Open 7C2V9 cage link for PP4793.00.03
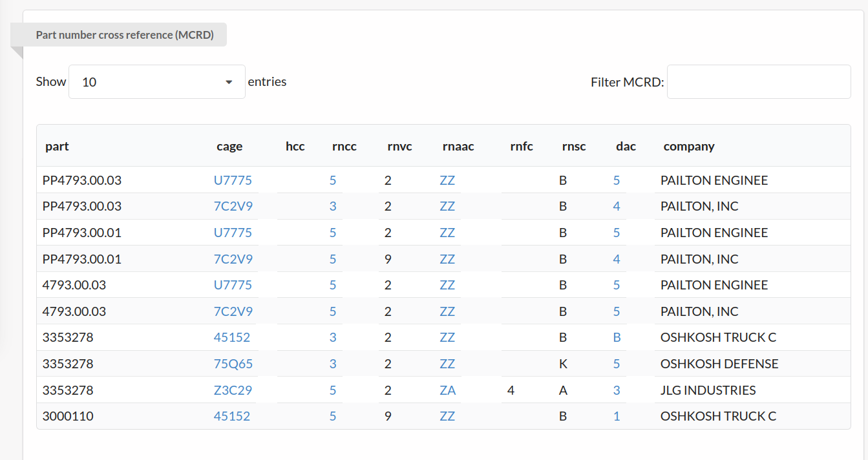The width and height of the screenshot is (868, 460). click(x=233, y=206)
